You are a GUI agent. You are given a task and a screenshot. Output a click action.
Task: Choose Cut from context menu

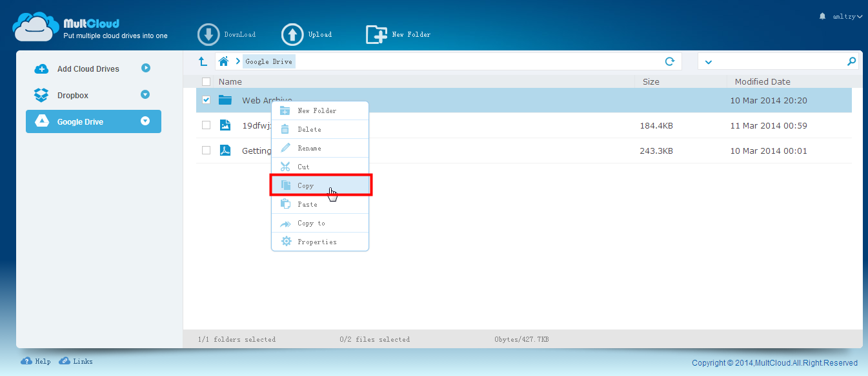[x=320, y=167]
